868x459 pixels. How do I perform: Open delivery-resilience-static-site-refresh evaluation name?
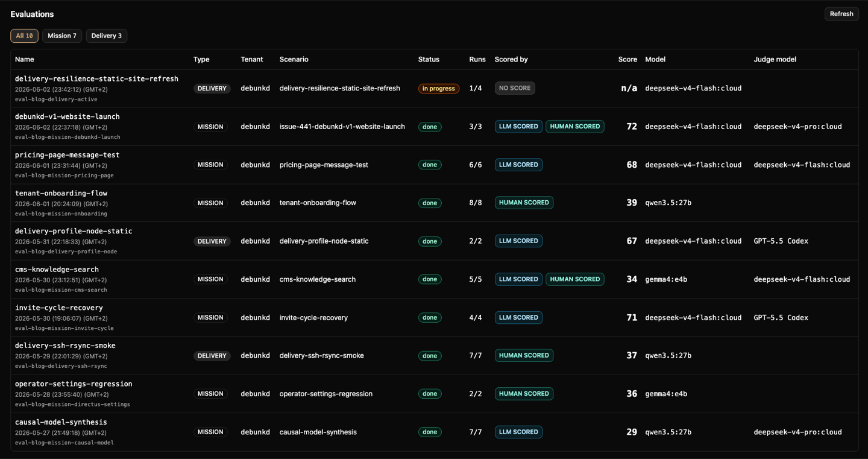click(x=96, y=78)
